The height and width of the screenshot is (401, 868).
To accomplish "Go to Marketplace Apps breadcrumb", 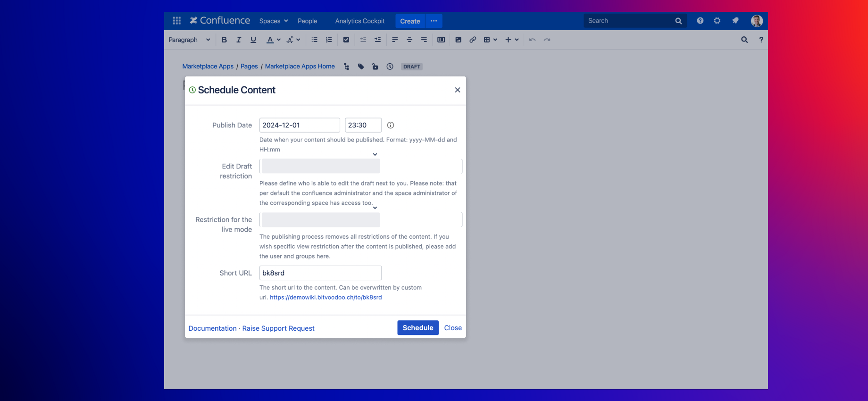I will pyautogui.click(x=208, y=67).
